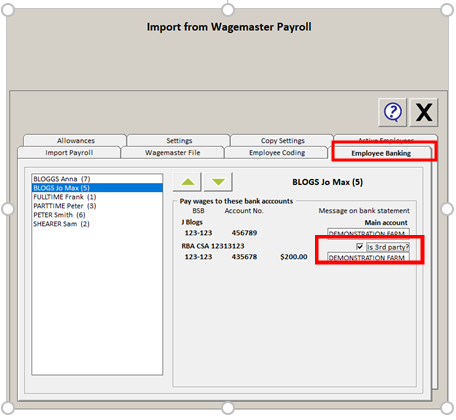Select BLOGS Jo Max (5) in employee list
The height and width of the screenshot is (420, 456).
(x=97, y=188)
